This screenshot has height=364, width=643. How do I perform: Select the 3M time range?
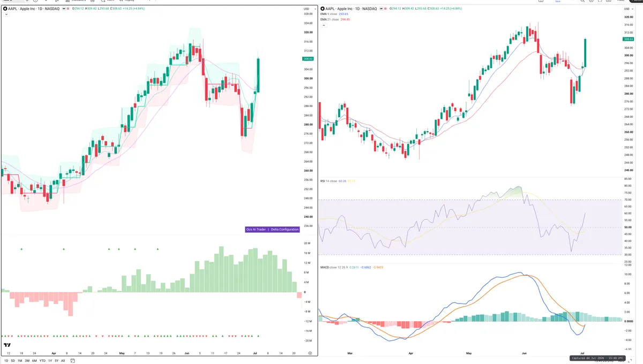[27, 361]
